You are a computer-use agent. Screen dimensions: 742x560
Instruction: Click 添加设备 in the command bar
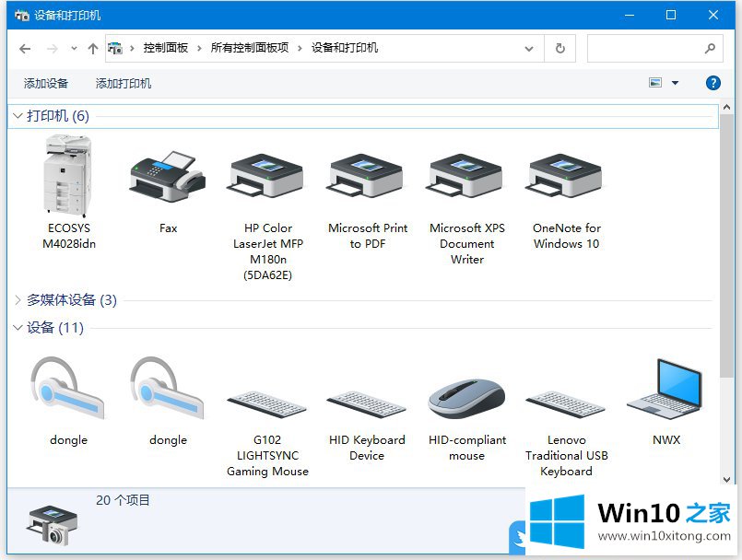tap(46, 84)
